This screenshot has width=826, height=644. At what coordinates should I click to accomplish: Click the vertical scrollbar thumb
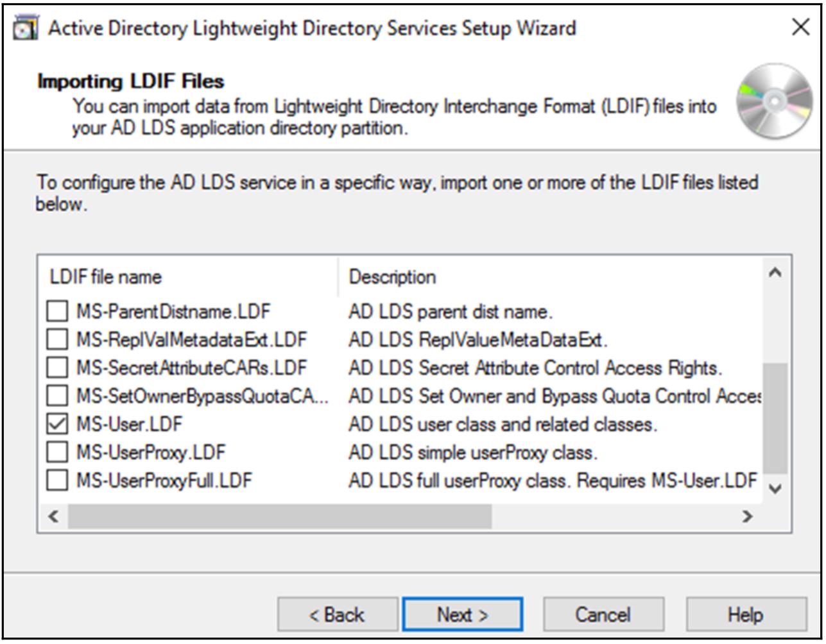(775, 417)
